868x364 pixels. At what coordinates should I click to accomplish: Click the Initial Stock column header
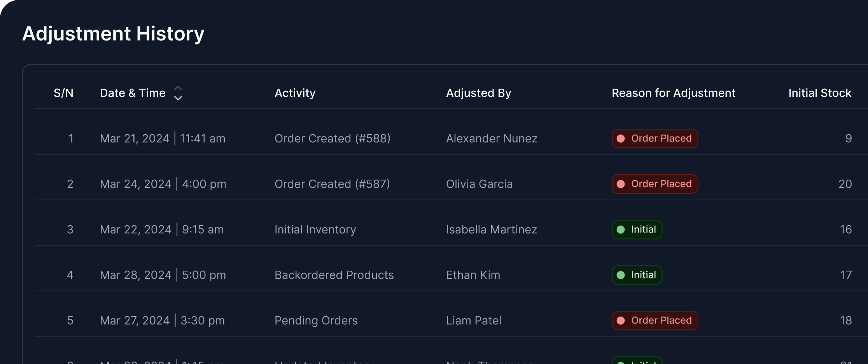pyautogui.click(x=819, y=93)
